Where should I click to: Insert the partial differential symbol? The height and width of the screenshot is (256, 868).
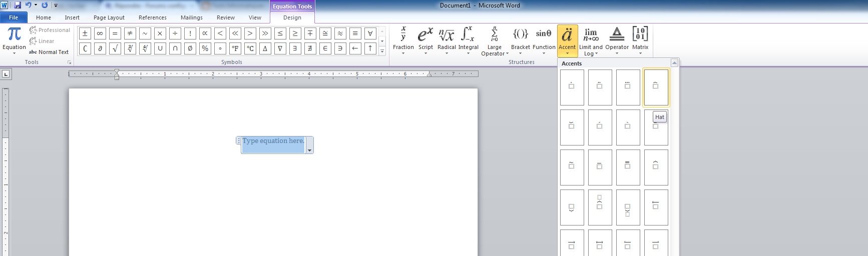point(100,48)
